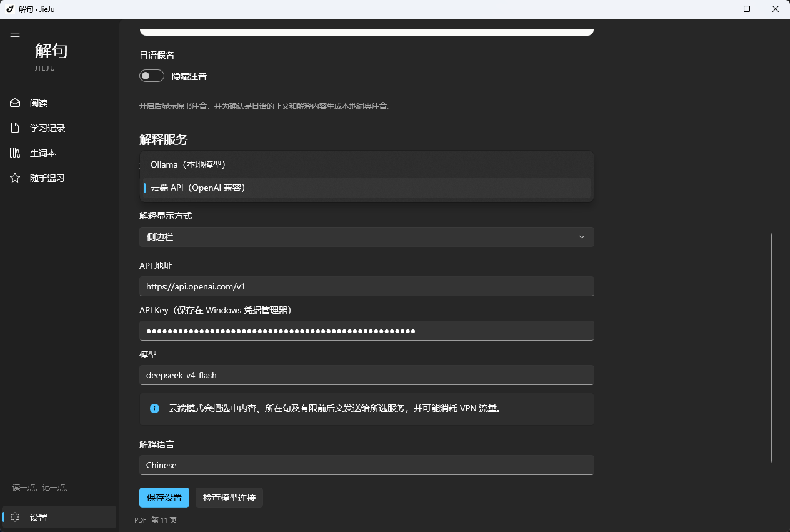Click the 解释语言 field showing Chinese
This screenshot has height=532, width=790.
(x=367, y=465)
